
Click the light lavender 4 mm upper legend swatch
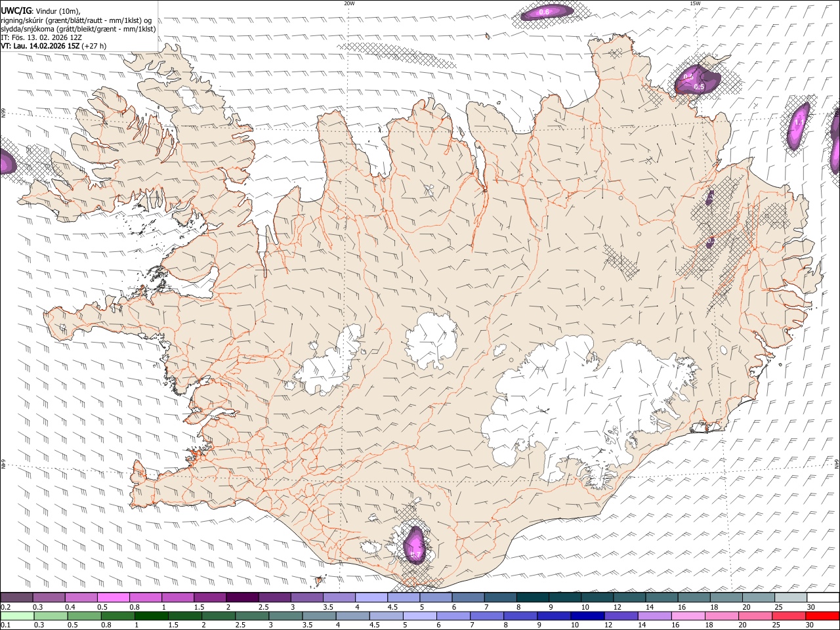click(371, 597)
